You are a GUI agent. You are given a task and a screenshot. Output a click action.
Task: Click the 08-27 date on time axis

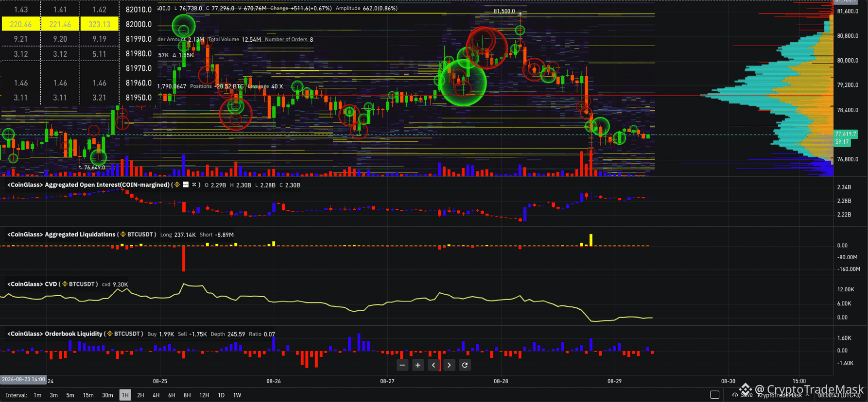pyautogui.click(x=387, y=381)
